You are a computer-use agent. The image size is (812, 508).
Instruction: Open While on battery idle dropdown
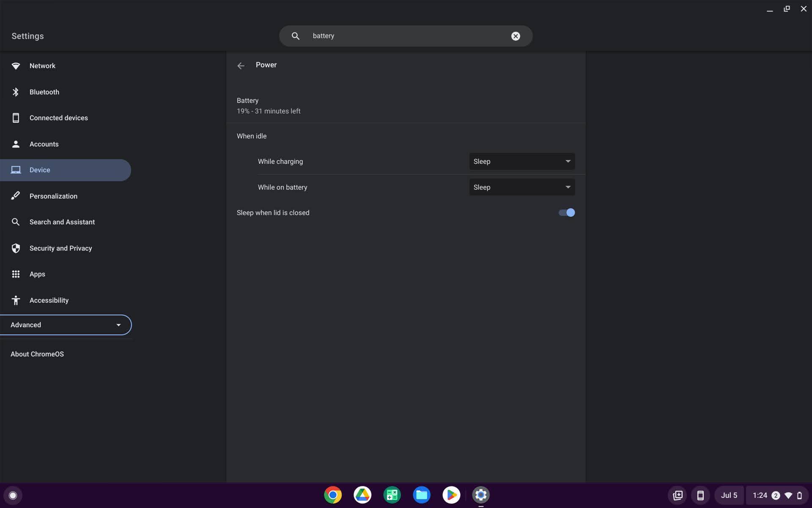[x=521, y=187]
